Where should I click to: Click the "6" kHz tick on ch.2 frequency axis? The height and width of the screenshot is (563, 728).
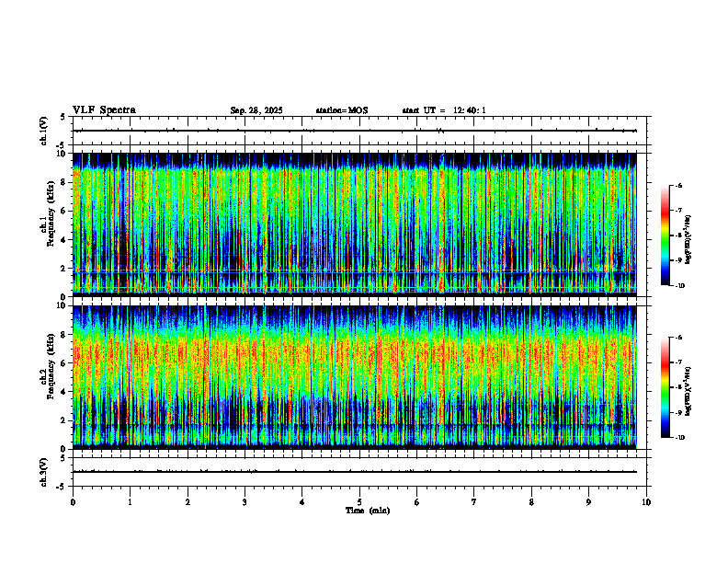[x=64, y=363]
